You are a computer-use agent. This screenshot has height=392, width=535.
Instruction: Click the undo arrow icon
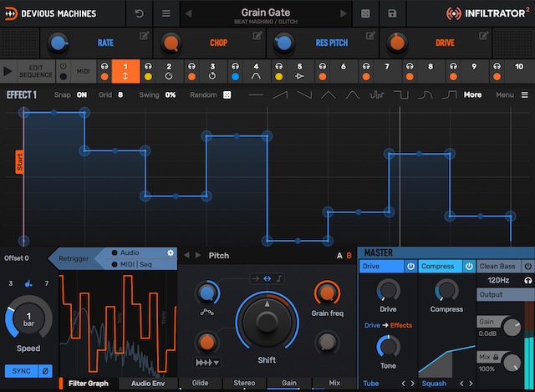click(x=139, y=13)
